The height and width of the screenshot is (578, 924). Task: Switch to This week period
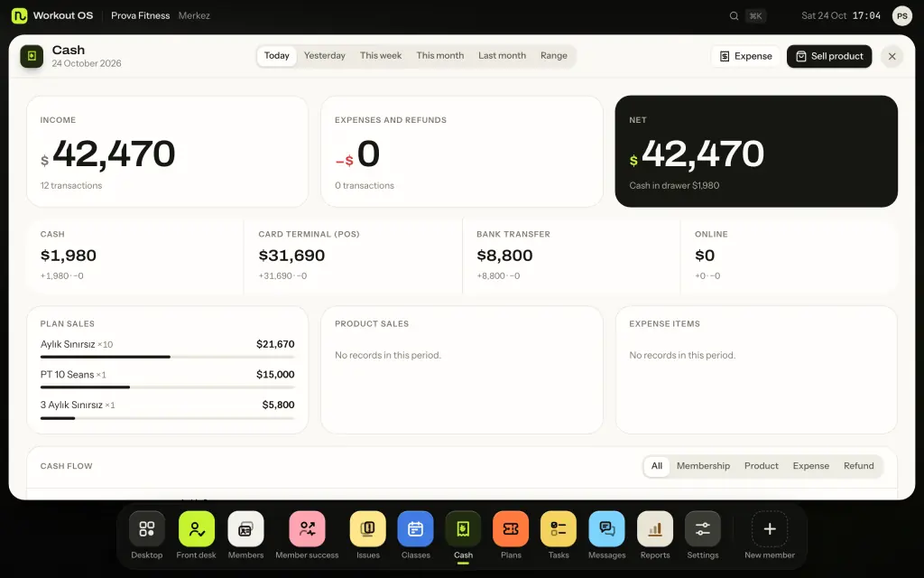tap(381, 55)
